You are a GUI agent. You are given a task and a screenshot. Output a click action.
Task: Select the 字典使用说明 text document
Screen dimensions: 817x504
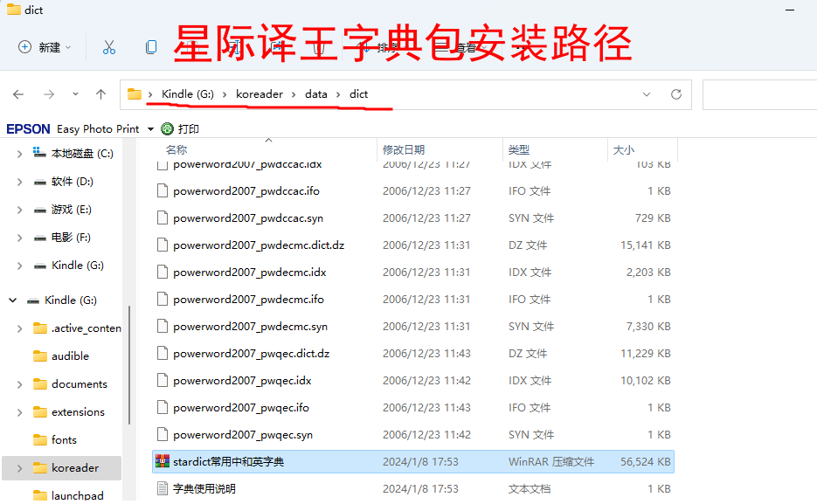click(204, 488)
